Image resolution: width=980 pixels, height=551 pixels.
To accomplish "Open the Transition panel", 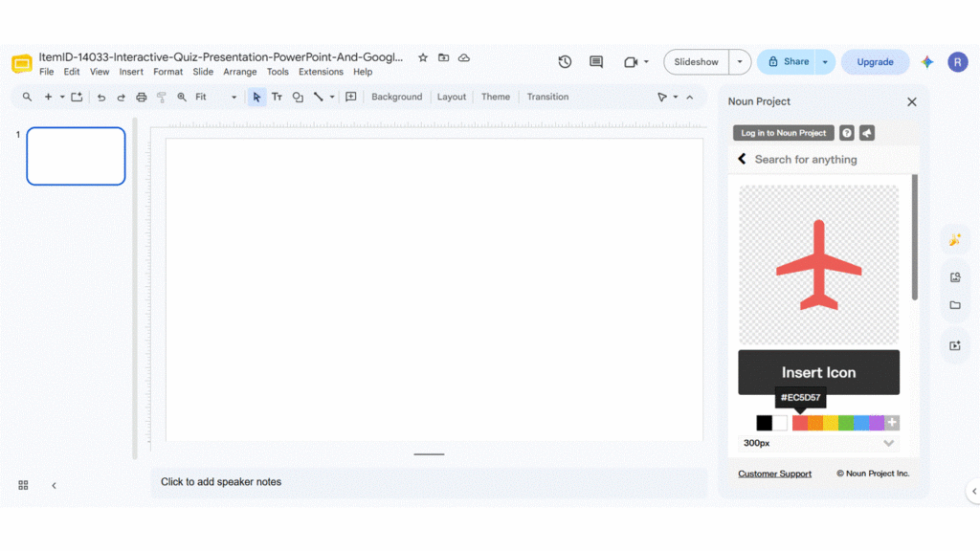I will [547, 97].
